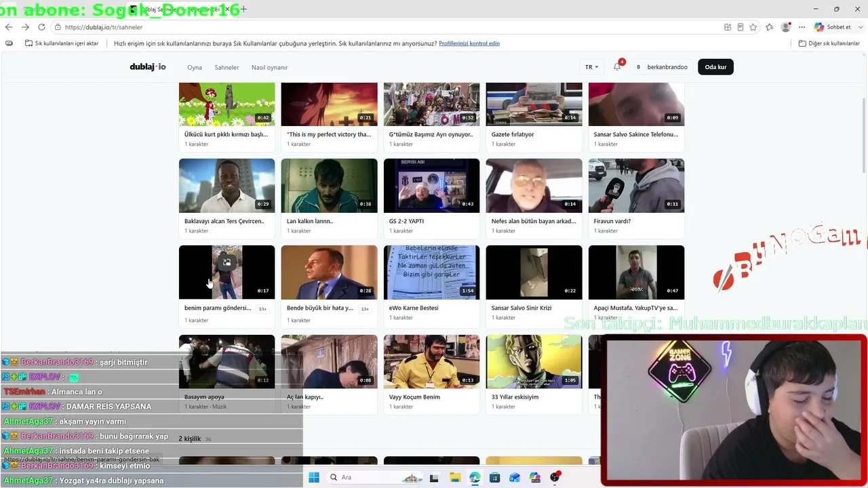Click the Vayy Koçum Benim title text
The width and height of the screenshot is (868, 488).
(414, 397)
